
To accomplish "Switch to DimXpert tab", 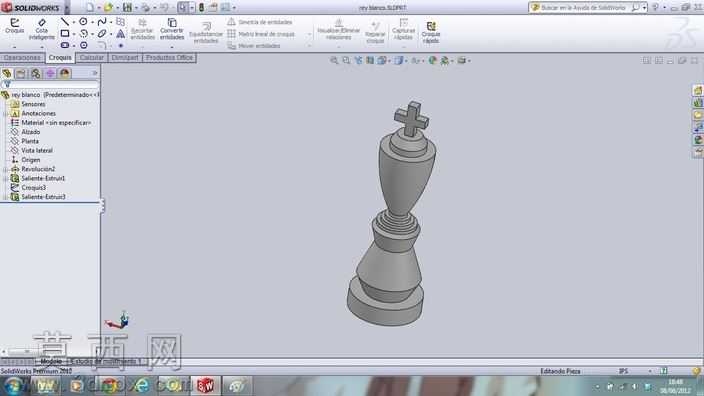I will tap(125, 57).
